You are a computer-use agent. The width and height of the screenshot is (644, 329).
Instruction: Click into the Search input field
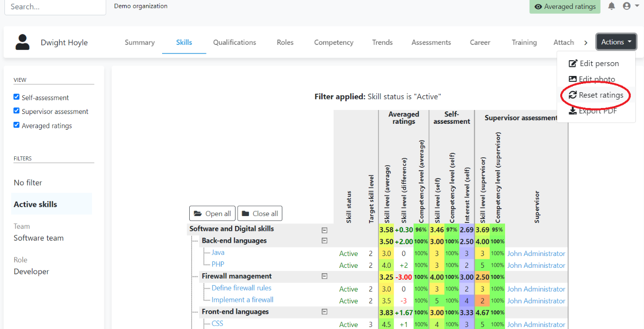coord(54,7)
